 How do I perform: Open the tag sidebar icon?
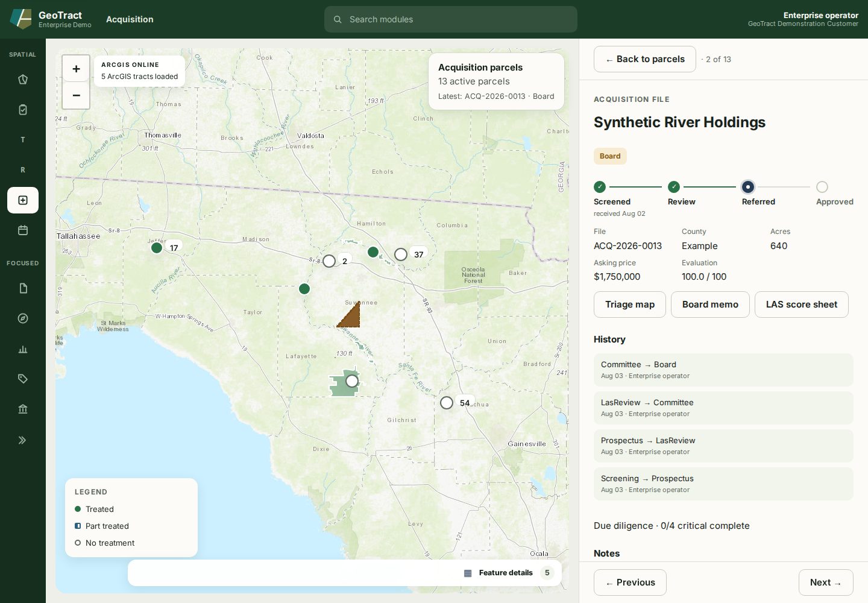pyautogui.click(x=23, y=379)
